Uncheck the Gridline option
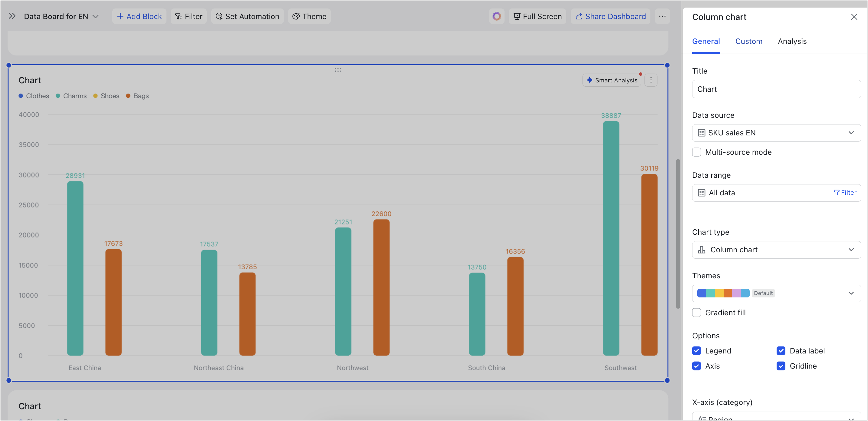868x421 pixels. [781, 366]
